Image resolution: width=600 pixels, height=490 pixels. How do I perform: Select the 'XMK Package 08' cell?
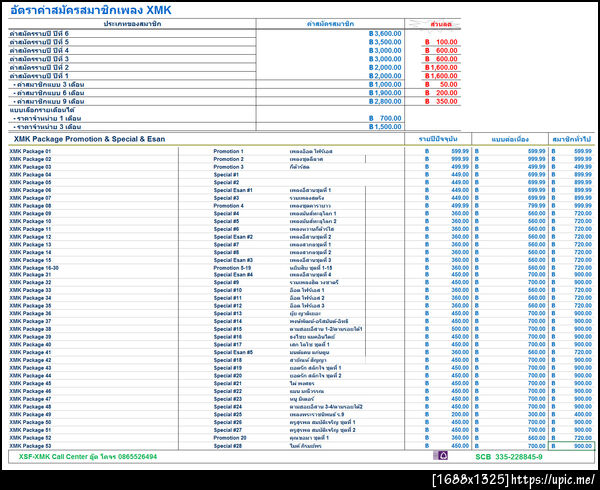[30, 206]
